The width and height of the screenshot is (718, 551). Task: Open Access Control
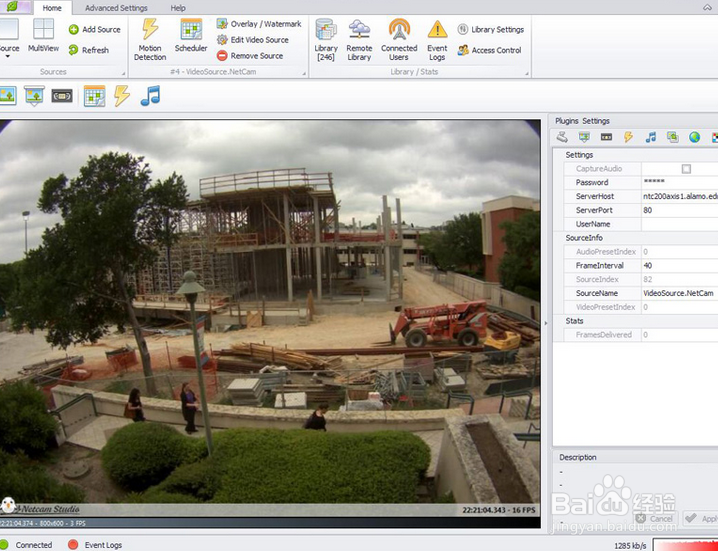click(x=490, y=50)
